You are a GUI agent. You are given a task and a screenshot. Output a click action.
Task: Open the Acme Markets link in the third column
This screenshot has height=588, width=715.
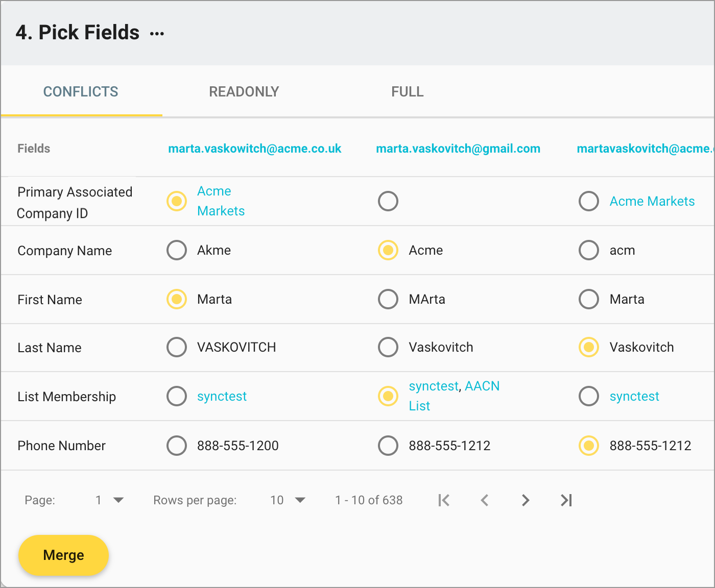tap(652, 201)
